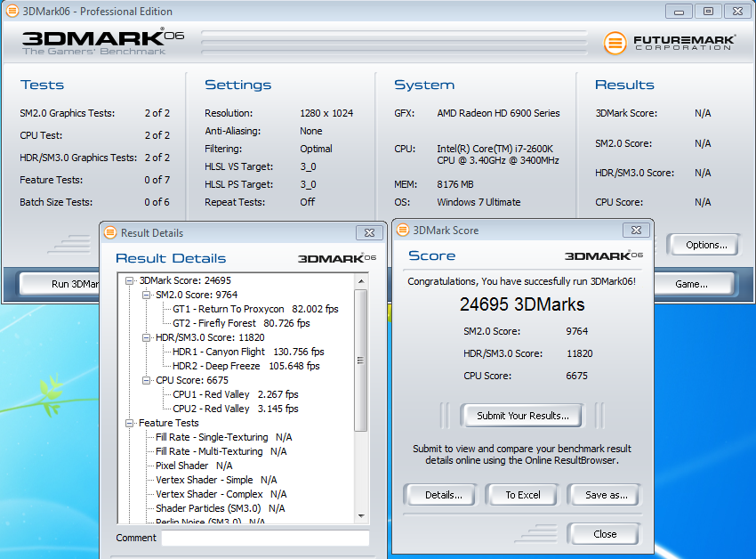Close the Result Details dialog with X
The image size is (756, 559).
(369, 232)
